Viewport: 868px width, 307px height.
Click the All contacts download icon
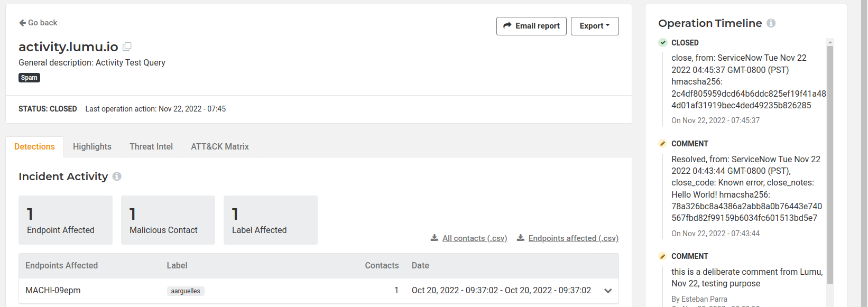(435, 238)
